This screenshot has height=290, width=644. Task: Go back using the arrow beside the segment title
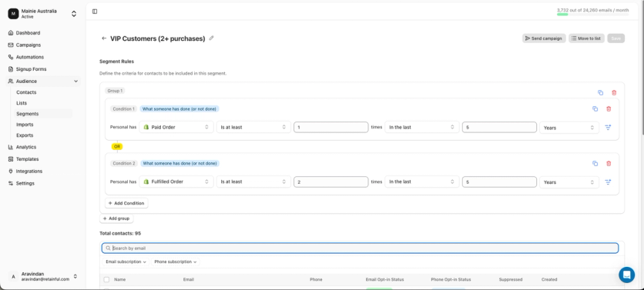104,38
